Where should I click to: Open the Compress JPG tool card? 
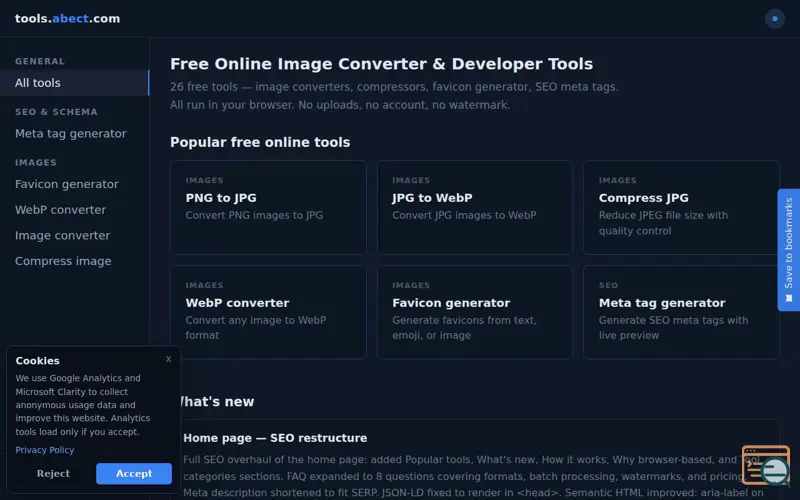[x=681, y=208]
